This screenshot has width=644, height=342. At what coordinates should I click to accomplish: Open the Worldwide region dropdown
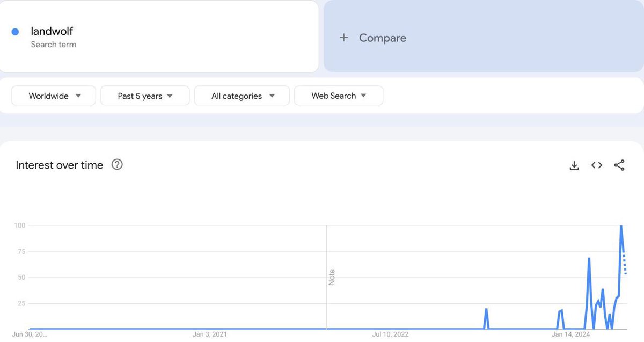(x=54, y=96)
